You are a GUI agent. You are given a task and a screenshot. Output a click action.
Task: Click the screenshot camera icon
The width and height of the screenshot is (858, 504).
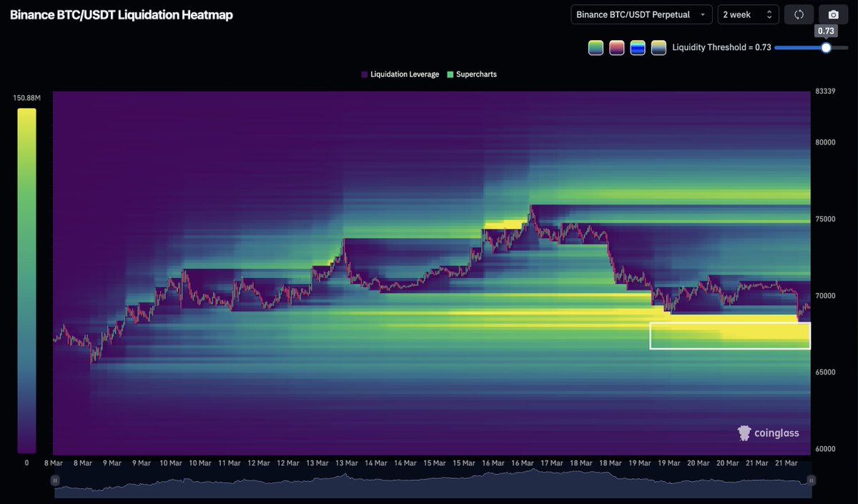[x=833, y=14]
